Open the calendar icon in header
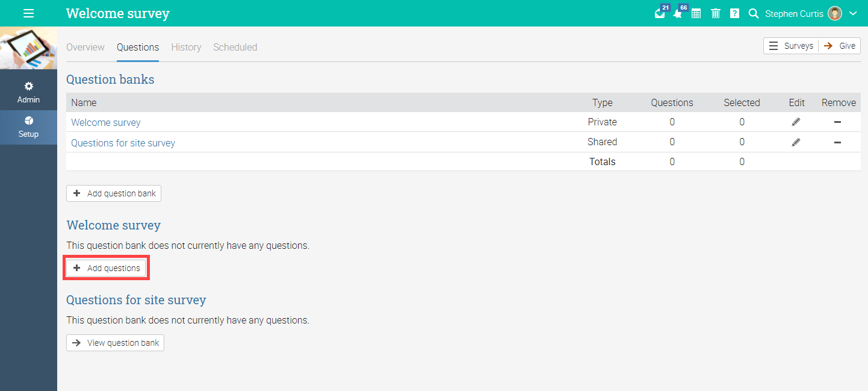The width and height of the screenshot is (868, 391). click(696, 13)
